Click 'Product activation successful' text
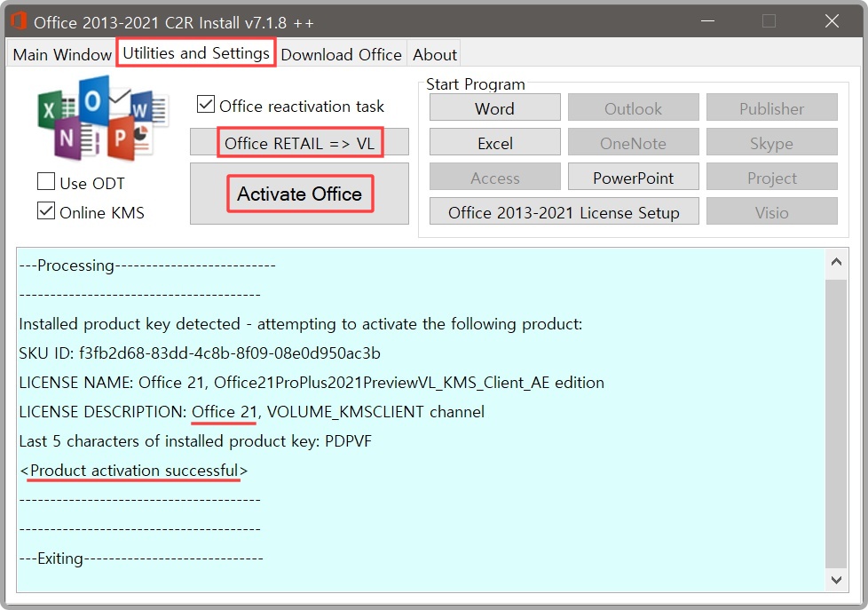868x610 pixels. (x=133, y=471)
